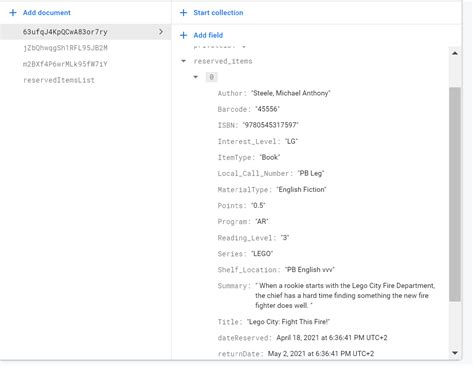The width and height of the screenshot is (474, 366).
Task: Click the Barcode field name
Action: coord(234,109)
